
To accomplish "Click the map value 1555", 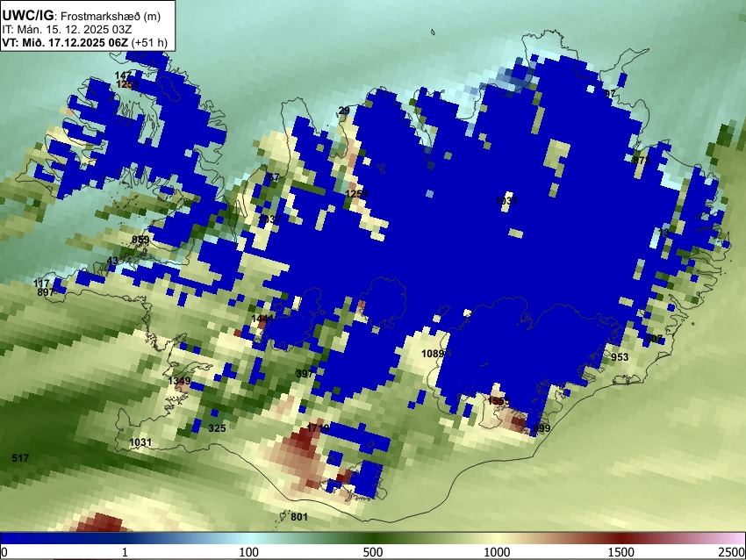I will pyautogui.click(x=499, y=400).
